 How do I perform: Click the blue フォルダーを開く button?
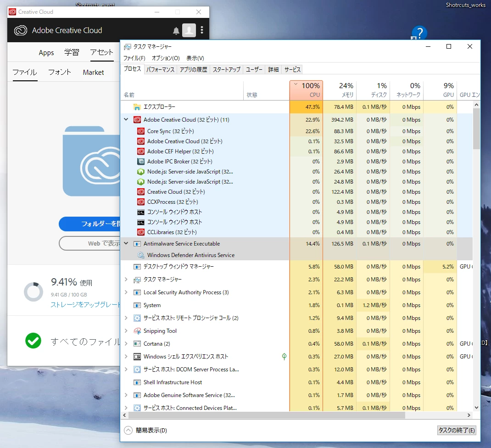(x=89, y=224)
